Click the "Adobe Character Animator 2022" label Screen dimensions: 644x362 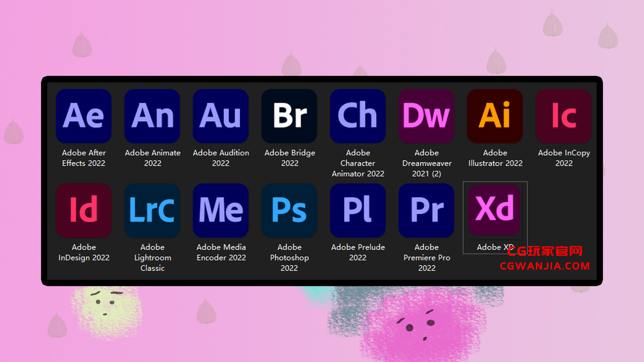click(x=358, y=163)
